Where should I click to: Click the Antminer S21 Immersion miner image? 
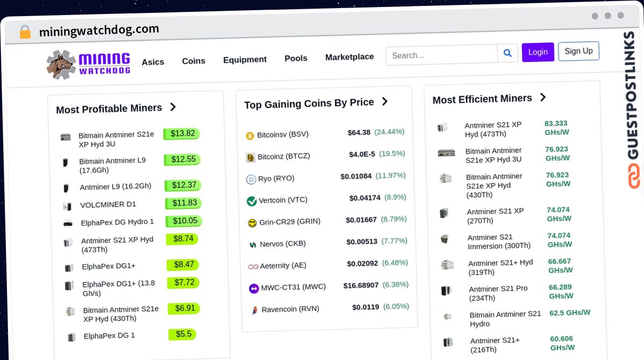pyautogui.click(x=444, y=239)
